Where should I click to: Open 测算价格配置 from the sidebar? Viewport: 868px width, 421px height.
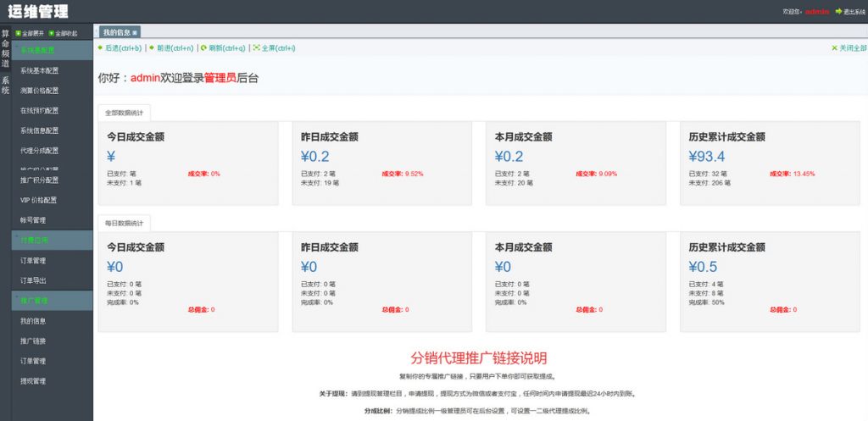(40, 91)
